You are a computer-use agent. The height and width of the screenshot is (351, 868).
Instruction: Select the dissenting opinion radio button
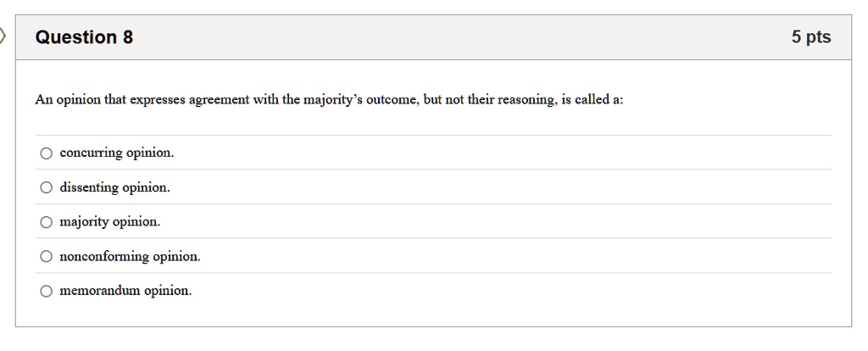coord(46,187)
